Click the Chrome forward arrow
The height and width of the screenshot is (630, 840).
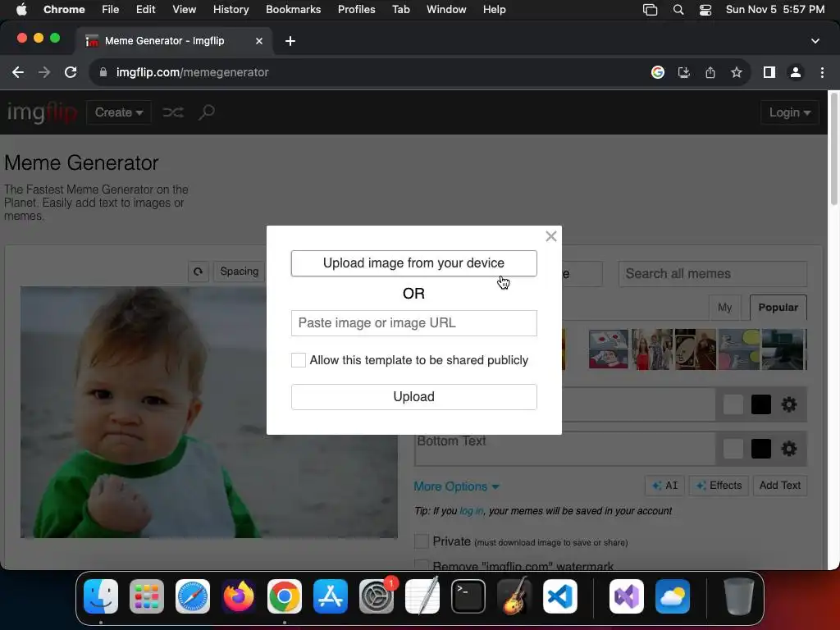[44, 72]
